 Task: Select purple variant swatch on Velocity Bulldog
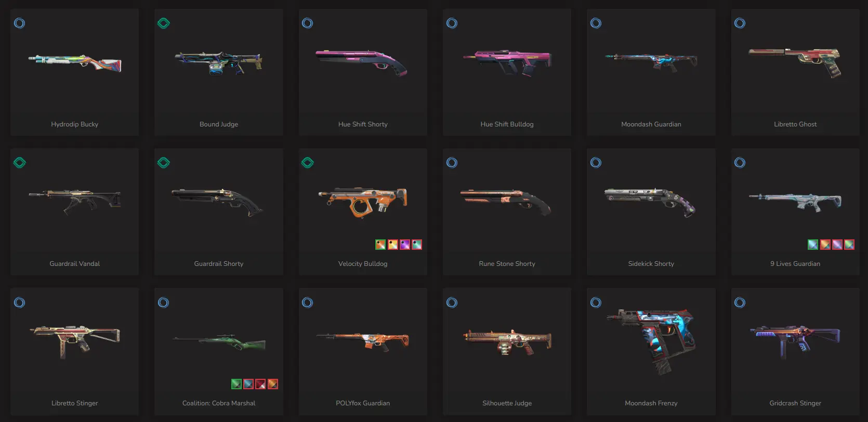click(405, 245)
